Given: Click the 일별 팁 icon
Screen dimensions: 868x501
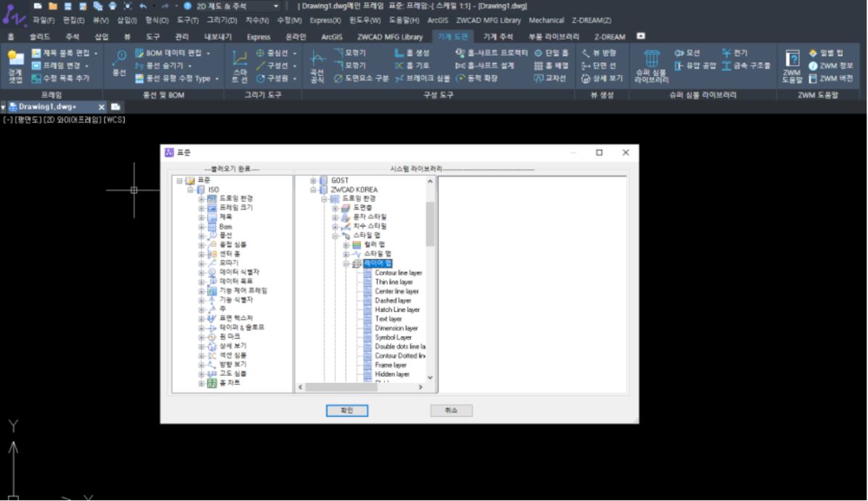Looking at the screenshot, I should 813,53.
